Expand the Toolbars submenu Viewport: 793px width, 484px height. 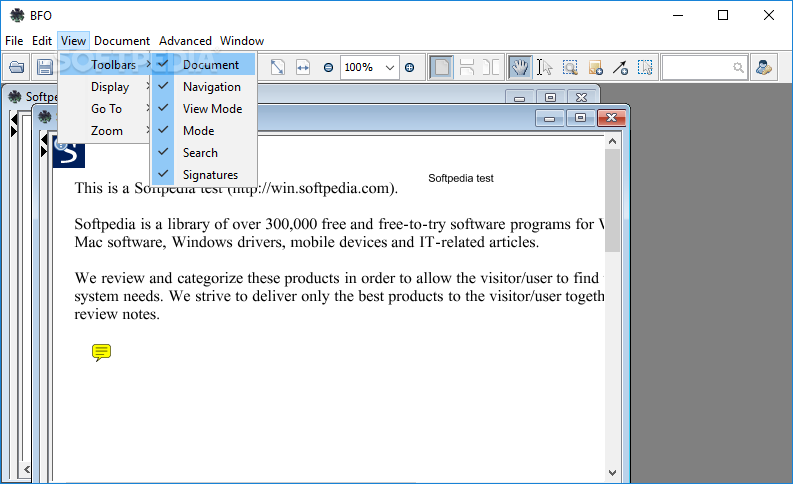coord(105,65)
